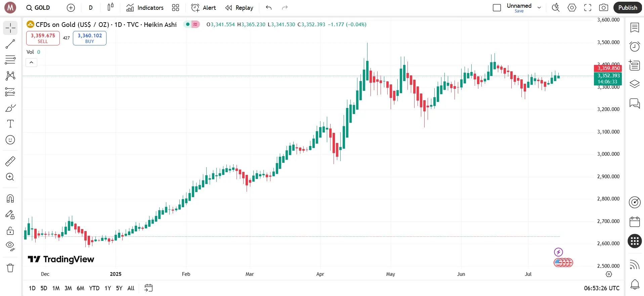Screen dimensions: 644x296
Task: Toggle lock all drawings
Action: (10, 231)
